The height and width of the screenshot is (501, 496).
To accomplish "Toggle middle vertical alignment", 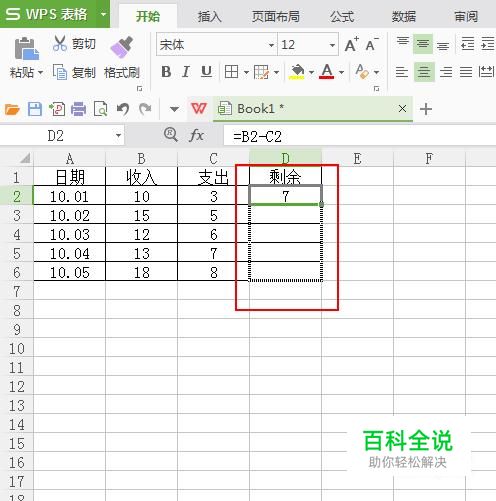I will [423, 44].
